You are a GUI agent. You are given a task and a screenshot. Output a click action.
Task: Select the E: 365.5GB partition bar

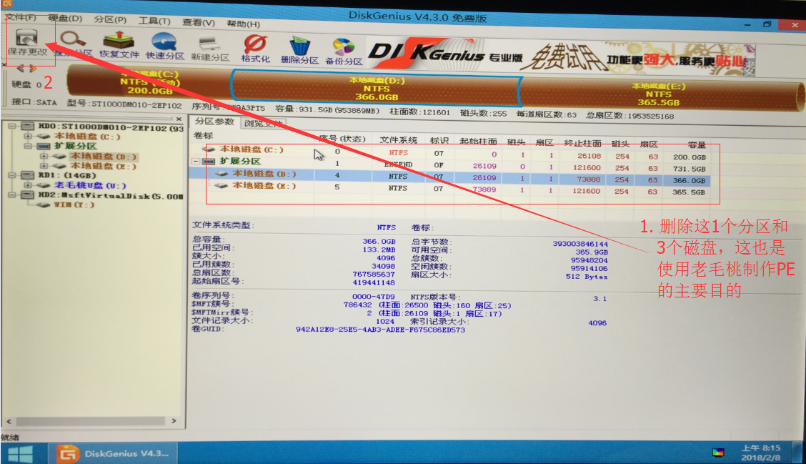coord(661,95)
